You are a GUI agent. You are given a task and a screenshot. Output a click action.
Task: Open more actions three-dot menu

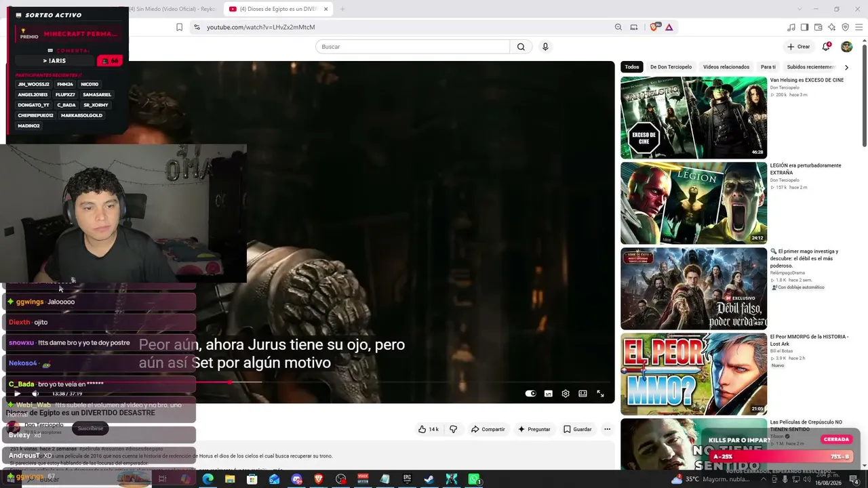(x=607, y=429)
